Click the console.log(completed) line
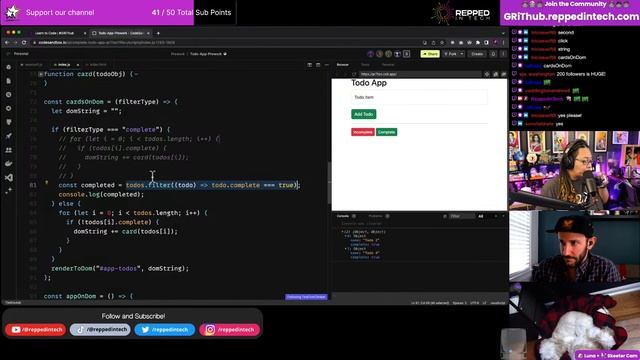The width and height of the screenshot is (640, 360). pyautogui.click(x=101, y=195)
